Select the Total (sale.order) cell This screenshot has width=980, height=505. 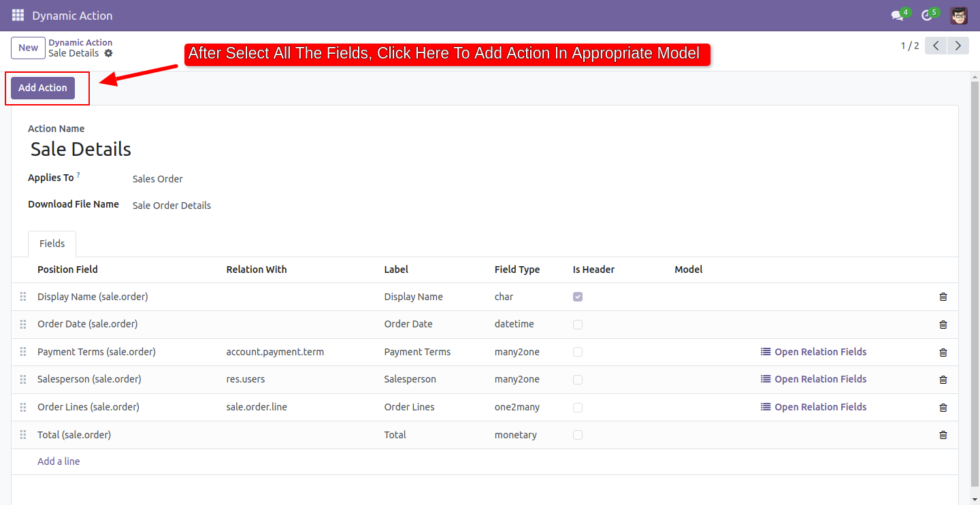74,434
